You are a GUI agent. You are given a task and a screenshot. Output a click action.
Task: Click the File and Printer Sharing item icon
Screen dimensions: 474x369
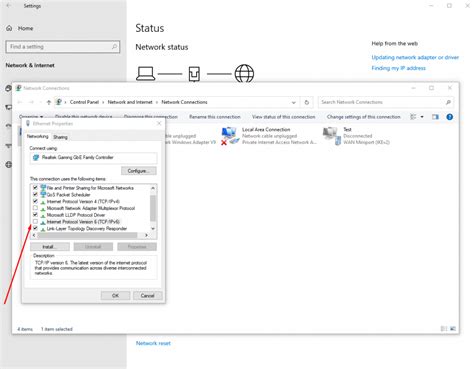click(x=43, y=188)
